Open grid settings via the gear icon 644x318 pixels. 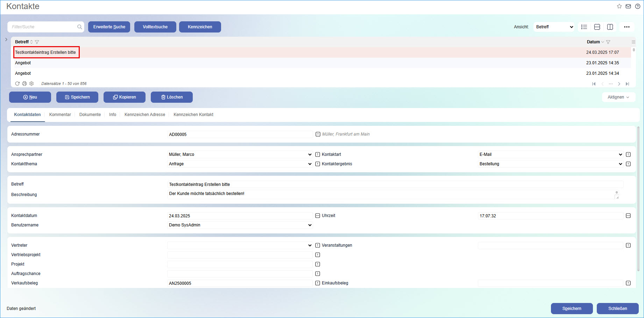click(31, 84)
